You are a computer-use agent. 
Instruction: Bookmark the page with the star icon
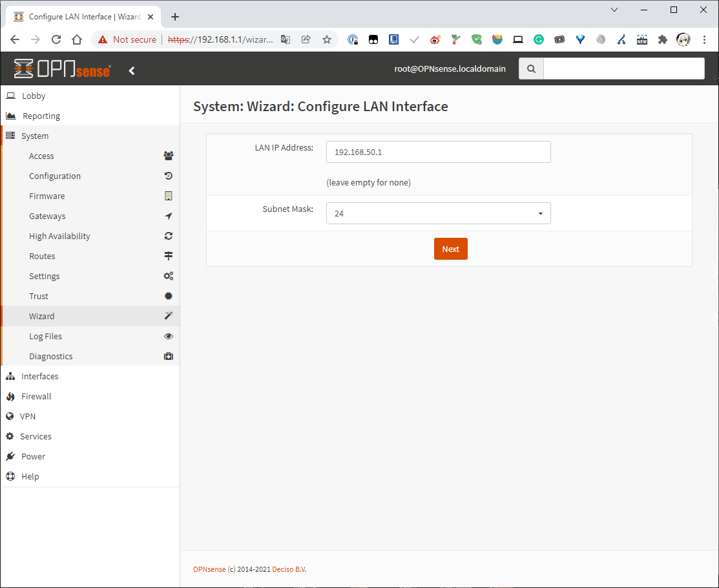point(327,39)
